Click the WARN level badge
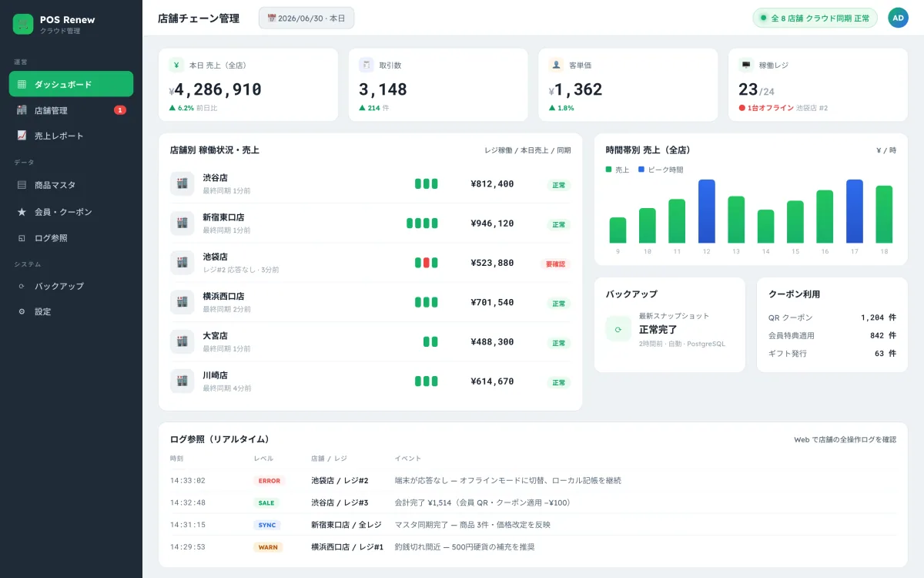Screen dimensions: 924x578 (x=268, y=547)
